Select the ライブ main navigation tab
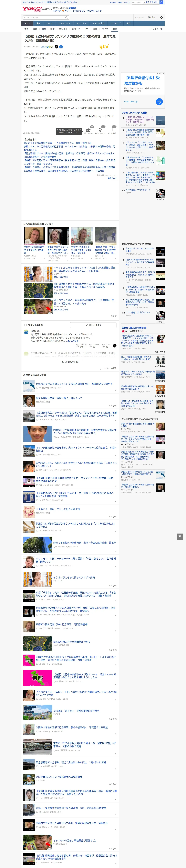Screen dimensions: 186x868 49,24
